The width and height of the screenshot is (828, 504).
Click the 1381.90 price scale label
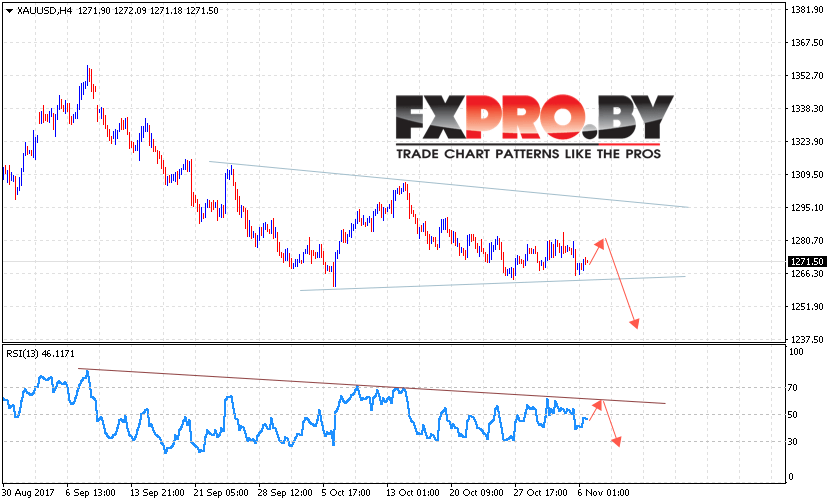point(806,10)
